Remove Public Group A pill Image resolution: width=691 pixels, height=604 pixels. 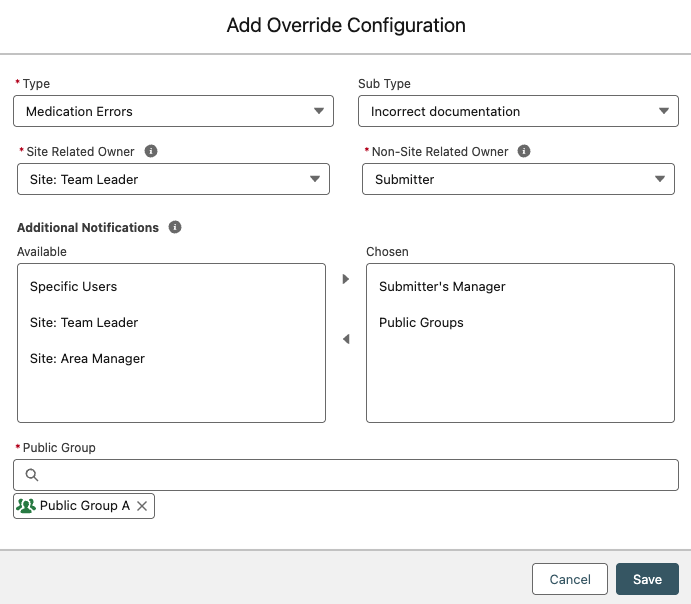pyautogui.click(x=142, y=506)
